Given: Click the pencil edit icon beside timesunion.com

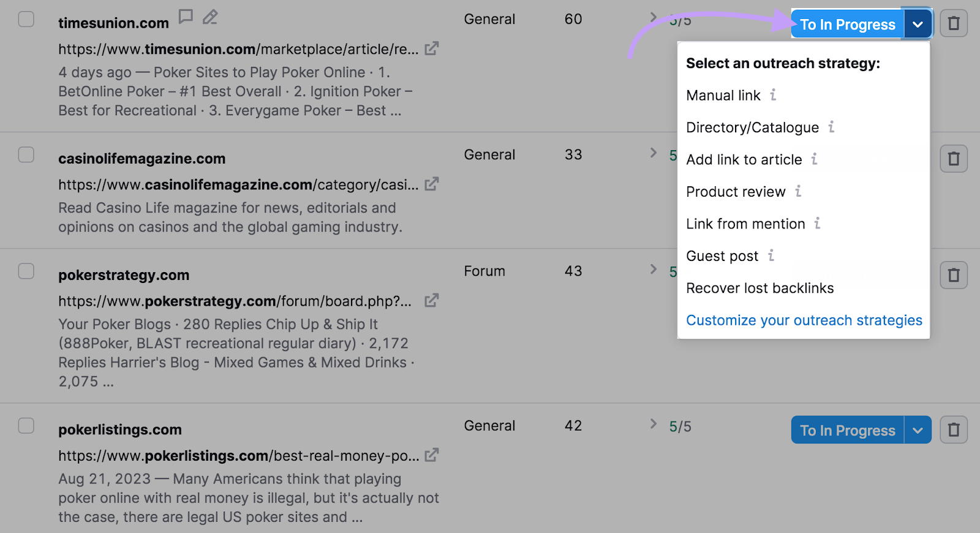Looking at the screenshot, I should (x=210, y=17).
